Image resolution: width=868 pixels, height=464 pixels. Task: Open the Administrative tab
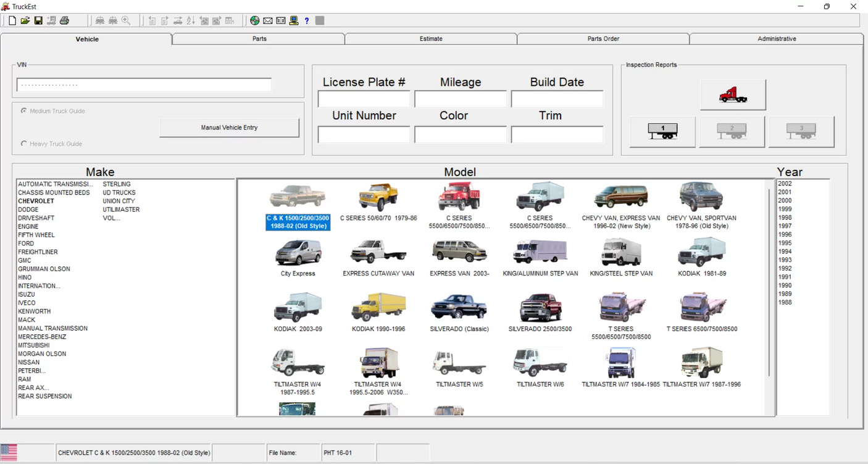[x=776, y=38]
